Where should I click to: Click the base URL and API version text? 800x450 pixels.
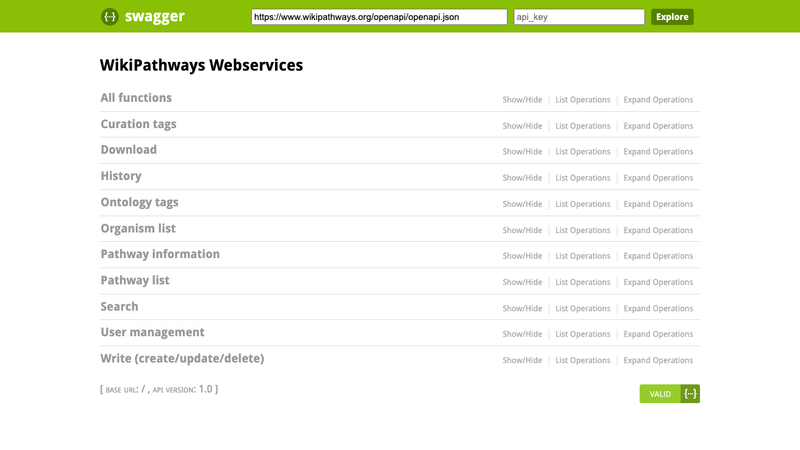159,389
